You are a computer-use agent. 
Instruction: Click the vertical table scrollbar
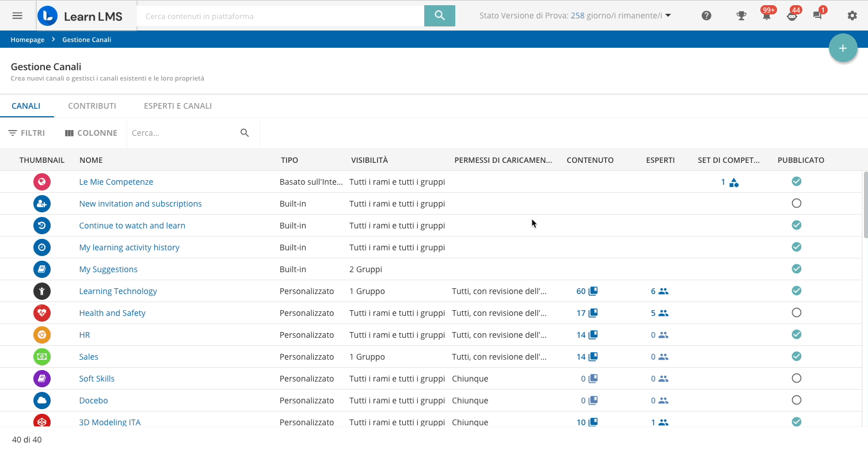click(x=865, y=204)
